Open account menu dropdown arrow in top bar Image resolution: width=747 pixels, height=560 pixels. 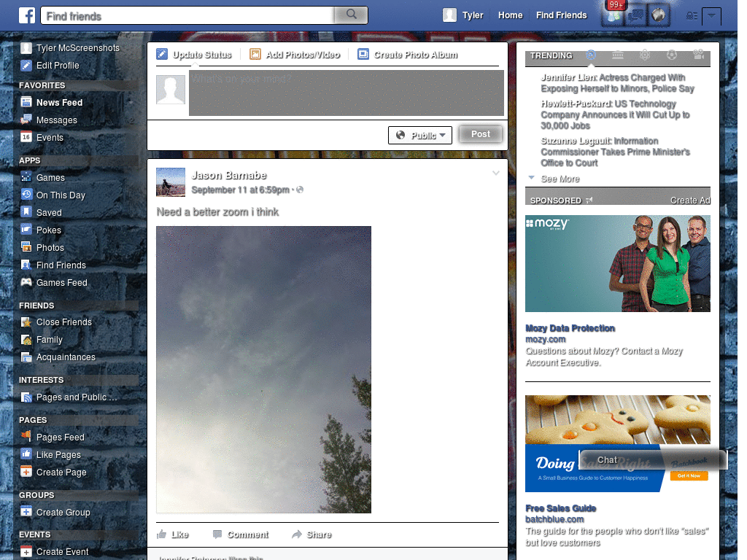tap(711, 16)
